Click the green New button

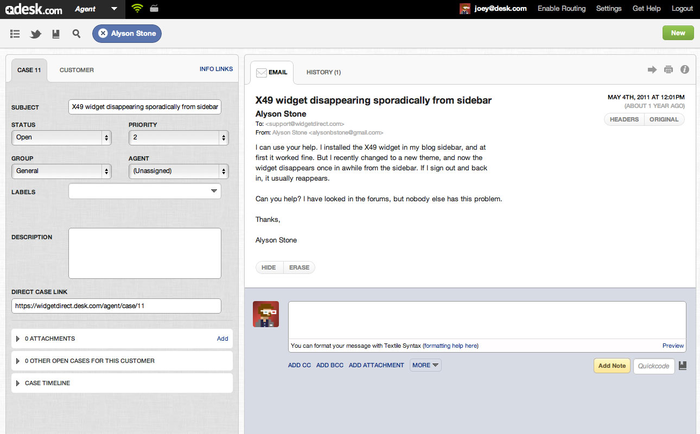(x=677, y=33)
